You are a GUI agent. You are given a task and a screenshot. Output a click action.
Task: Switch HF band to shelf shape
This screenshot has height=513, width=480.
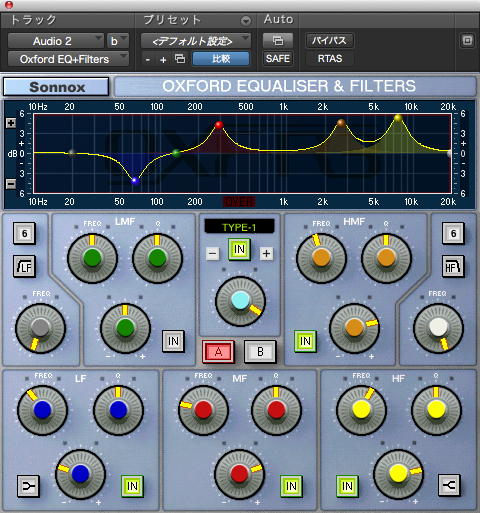pos(449,485)
